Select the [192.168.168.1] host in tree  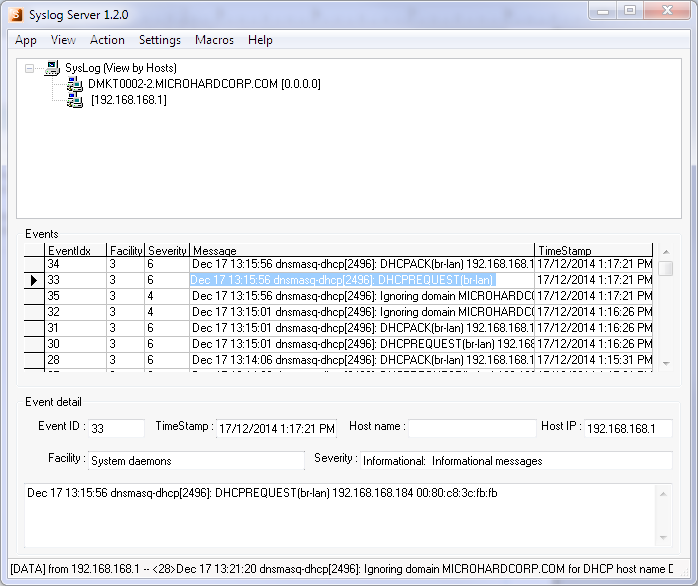tap(129, 100)
